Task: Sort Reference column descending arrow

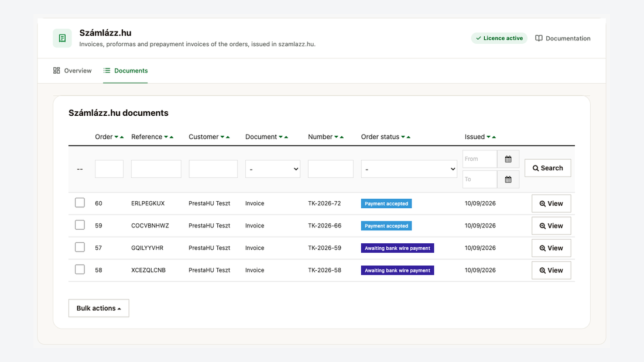Action: [x=166, y=137]
